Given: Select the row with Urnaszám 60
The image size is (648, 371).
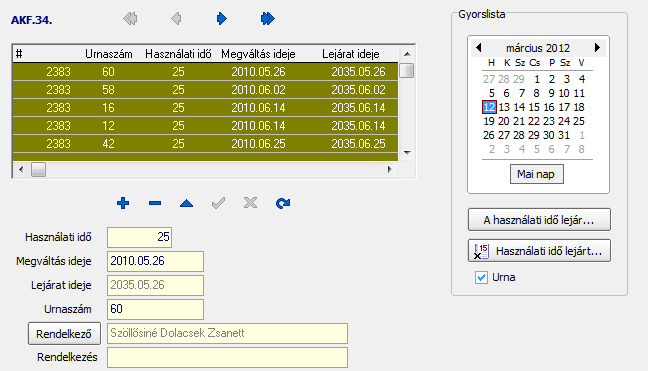Looking at the screenshot, I should (205, 72).
